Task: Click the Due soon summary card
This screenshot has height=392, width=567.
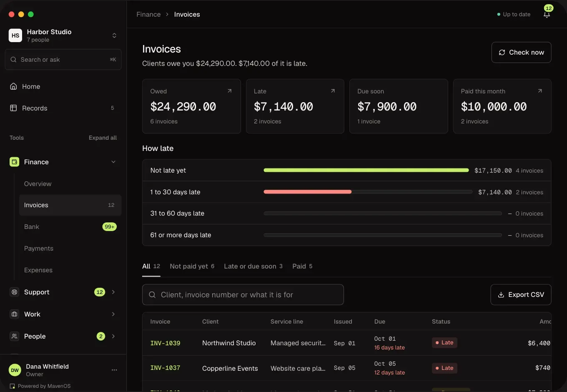Action: pos(399,106)
